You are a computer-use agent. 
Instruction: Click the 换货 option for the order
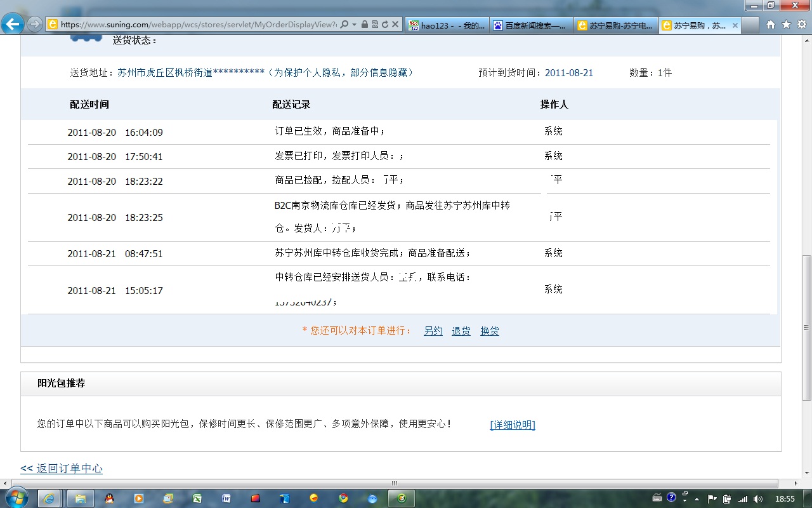(x=489, y=330)
